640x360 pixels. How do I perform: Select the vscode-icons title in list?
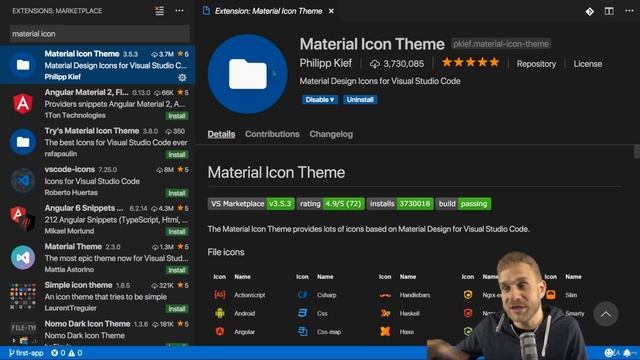click(x=69, y=169)
